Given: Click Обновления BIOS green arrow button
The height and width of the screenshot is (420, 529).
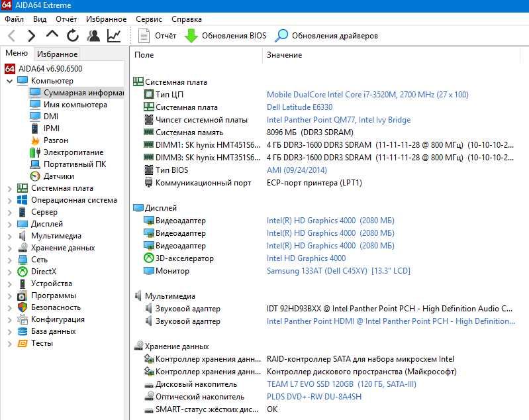Looking at the screenshot, I should 225,36.
